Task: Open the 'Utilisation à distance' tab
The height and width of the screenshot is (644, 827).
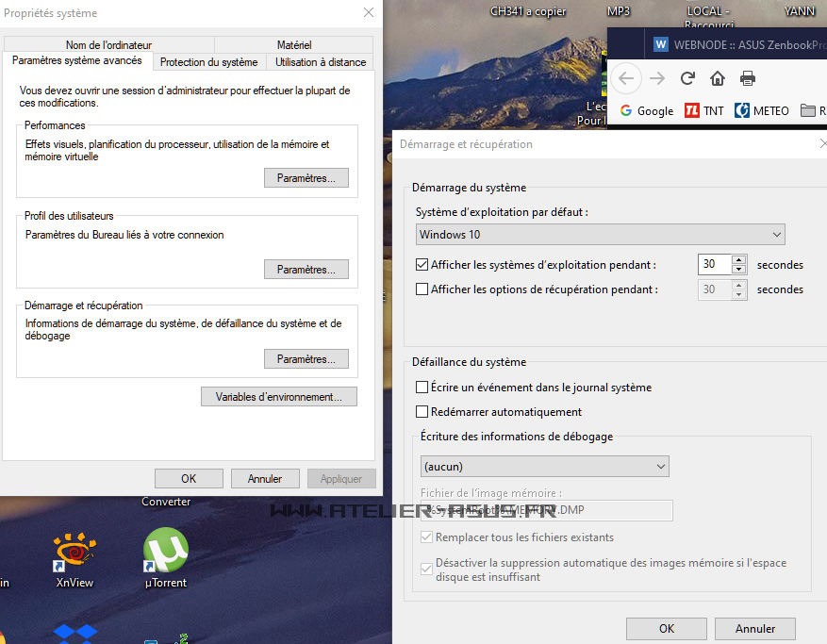Action: tap(321, 62)
